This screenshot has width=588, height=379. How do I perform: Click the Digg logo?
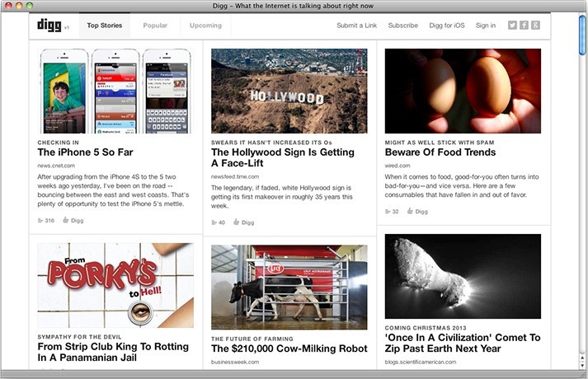(x=49, y=25)
